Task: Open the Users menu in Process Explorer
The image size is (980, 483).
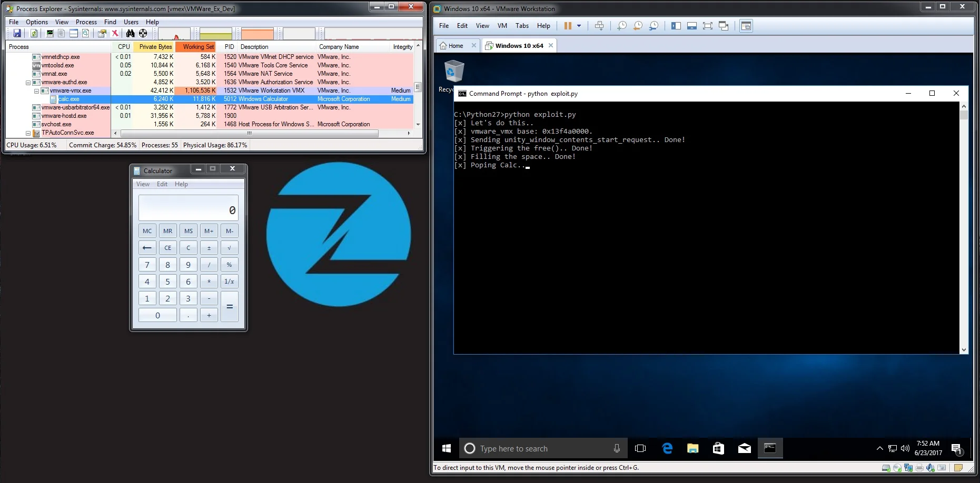Action: [131, 22]
